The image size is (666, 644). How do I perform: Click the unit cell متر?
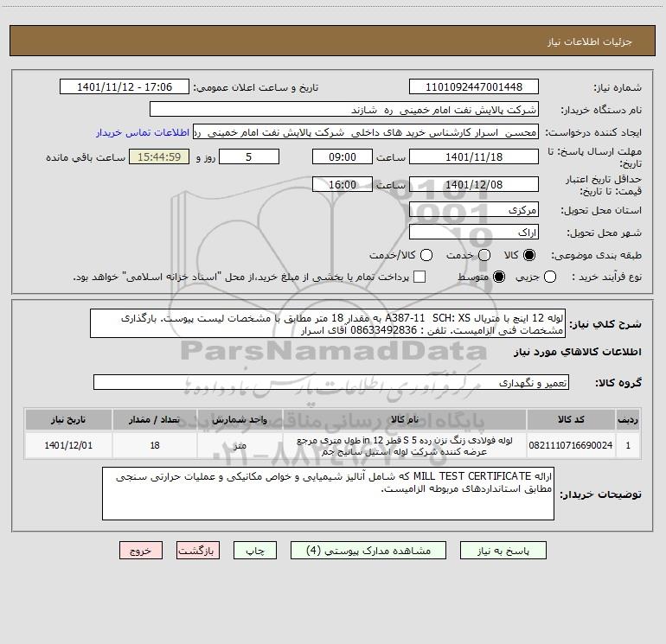point(240,445)
